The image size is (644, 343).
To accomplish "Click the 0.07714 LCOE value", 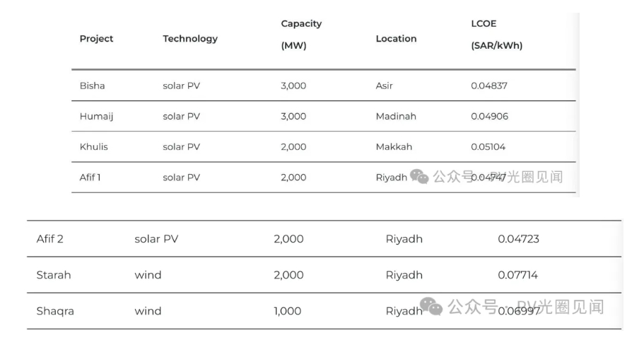I will point(517,275).
